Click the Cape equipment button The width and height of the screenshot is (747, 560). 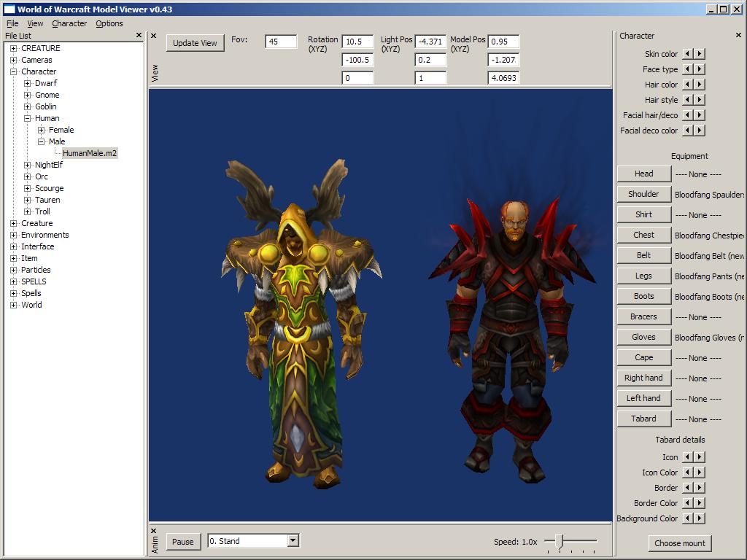(643, 357)
